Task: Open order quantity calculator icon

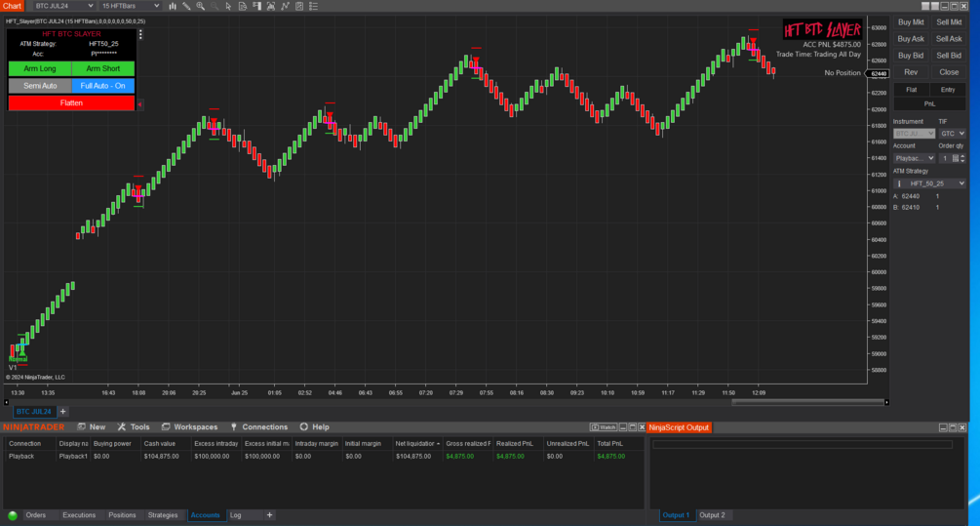Action: point(955,158)
